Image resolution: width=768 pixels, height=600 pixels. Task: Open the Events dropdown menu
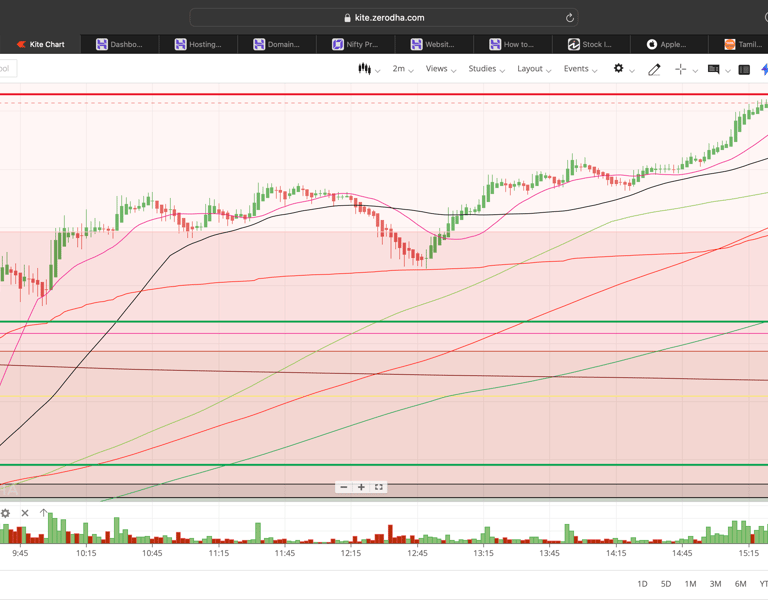[580, 69]
